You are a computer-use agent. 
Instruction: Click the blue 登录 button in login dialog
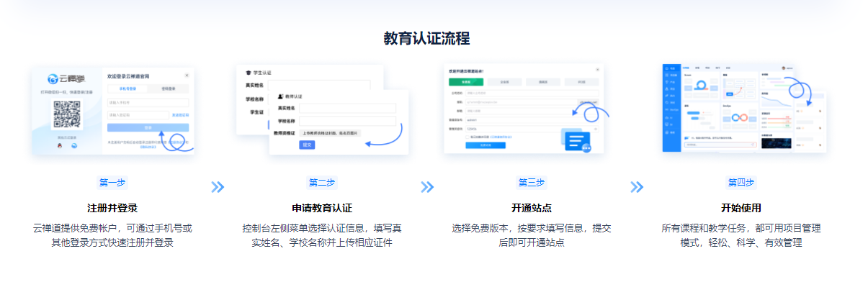point(148,127)
